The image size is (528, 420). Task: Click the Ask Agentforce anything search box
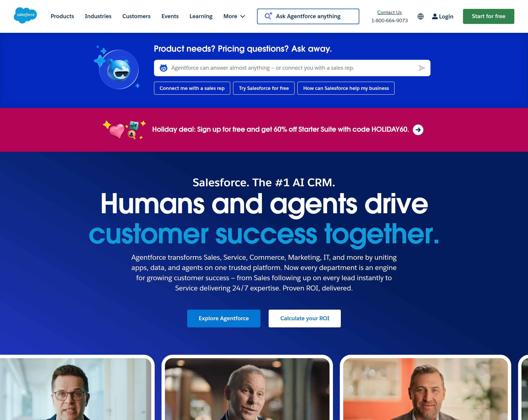(x=308, y=16)
